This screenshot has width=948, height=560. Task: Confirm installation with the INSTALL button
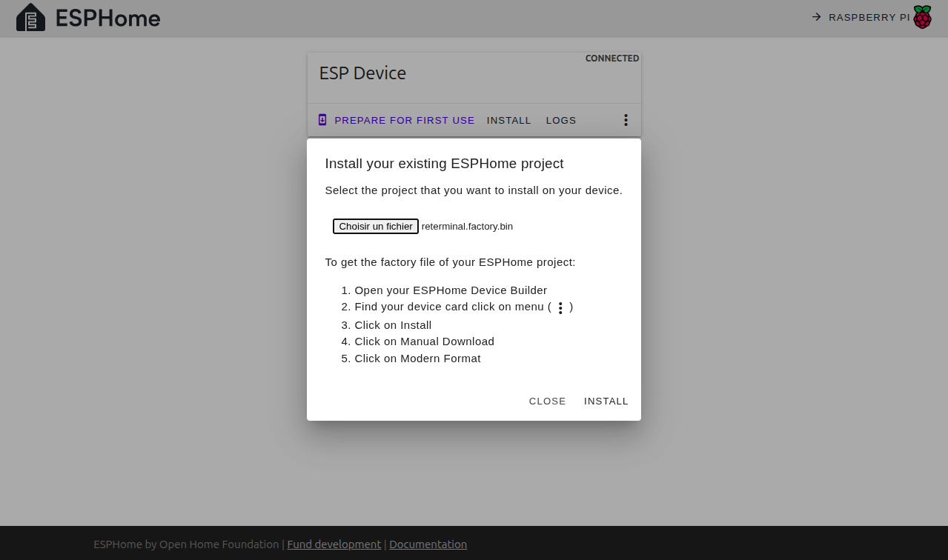(x=606, y=401)
